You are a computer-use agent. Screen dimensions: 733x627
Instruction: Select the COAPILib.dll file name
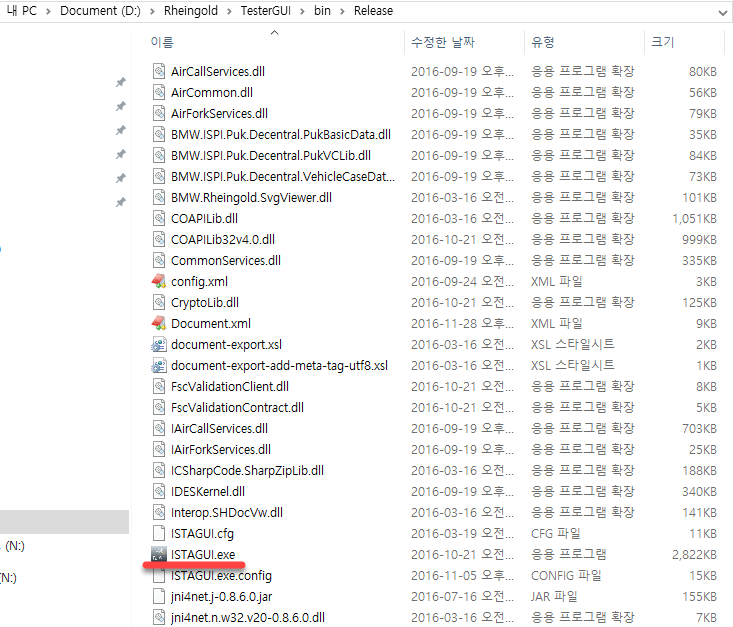click(204, 218)
